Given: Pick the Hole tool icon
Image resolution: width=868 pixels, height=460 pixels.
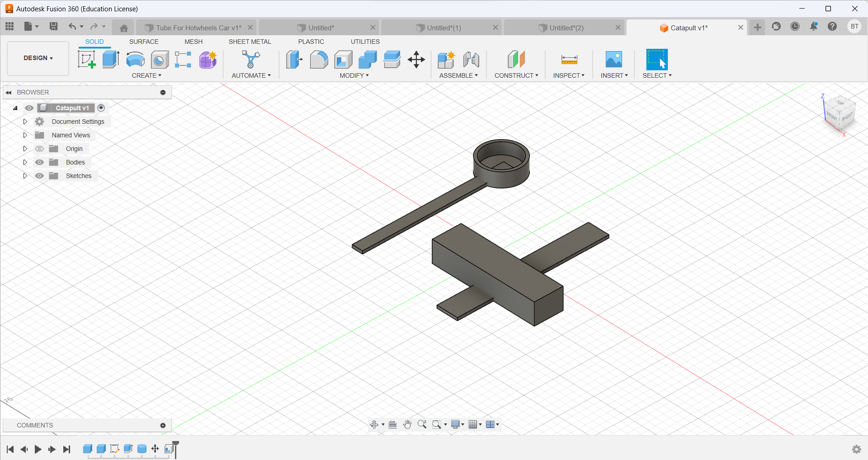Looking at the screenshot, I should pos(160,59).
